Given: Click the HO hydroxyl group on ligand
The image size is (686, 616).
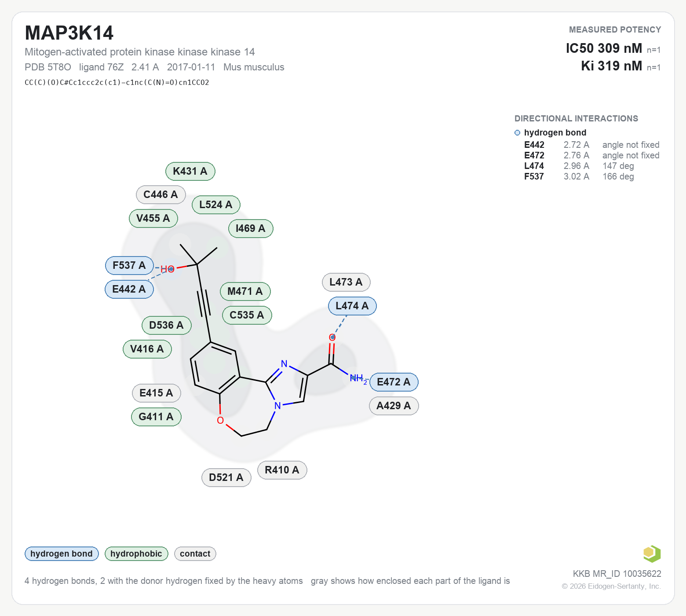Looking at the screenshot, I should [168, 269].
